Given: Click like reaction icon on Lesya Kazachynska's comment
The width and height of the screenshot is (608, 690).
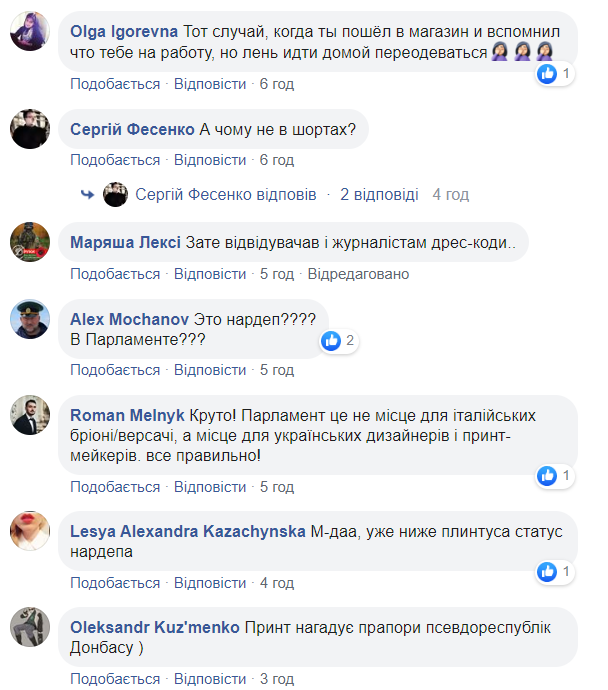Looking at the screenshot, I should pyautogui.click(x=547, y=571).
